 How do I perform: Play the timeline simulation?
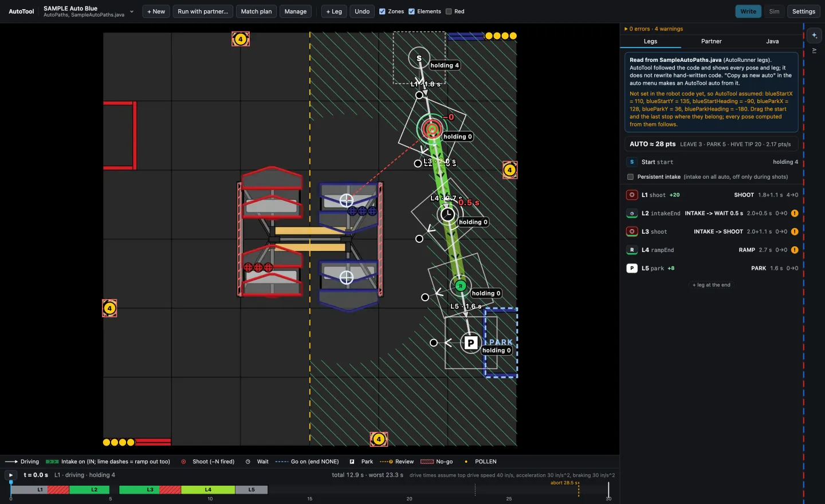click(10, 475)
